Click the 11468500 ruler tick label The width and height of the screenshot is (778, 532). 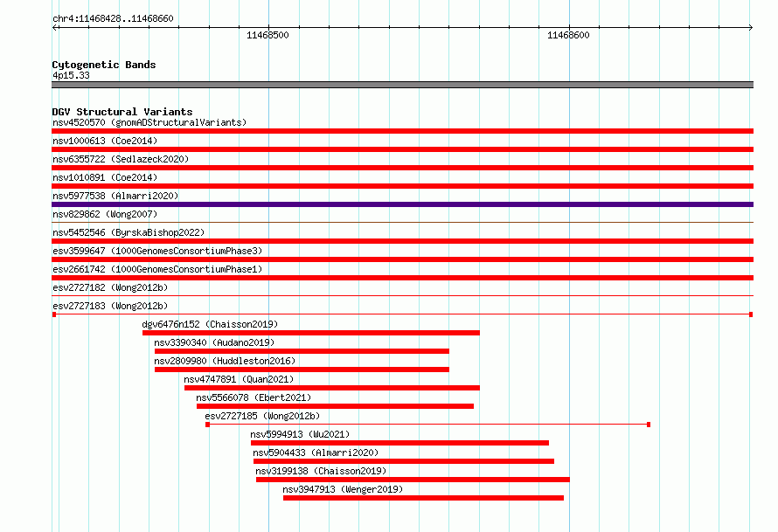click(x=267, y=35)
